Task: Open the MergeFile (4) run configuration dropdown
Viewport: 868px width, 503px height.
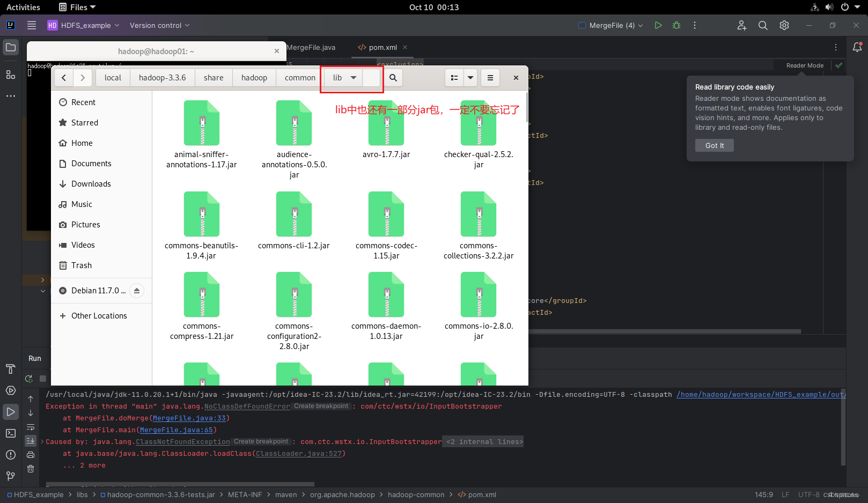Action: coord(610,25)
